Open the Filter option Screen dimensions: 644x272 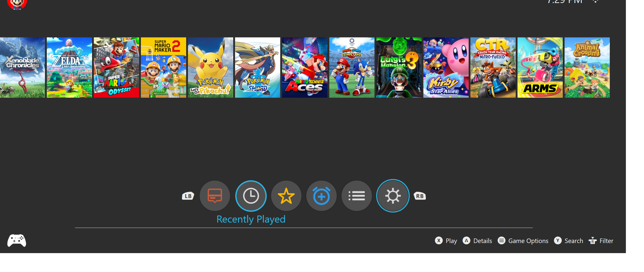[601, 241]
